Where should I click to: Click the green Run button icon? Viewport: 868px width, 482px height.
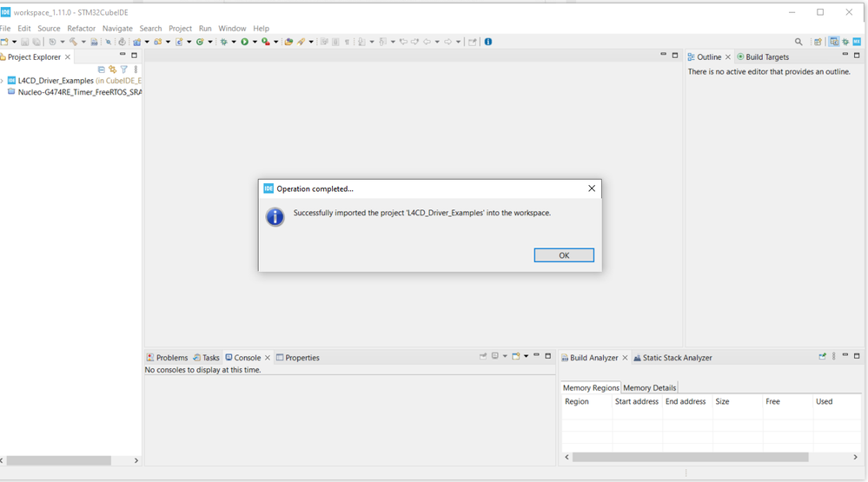click(244, 42)
